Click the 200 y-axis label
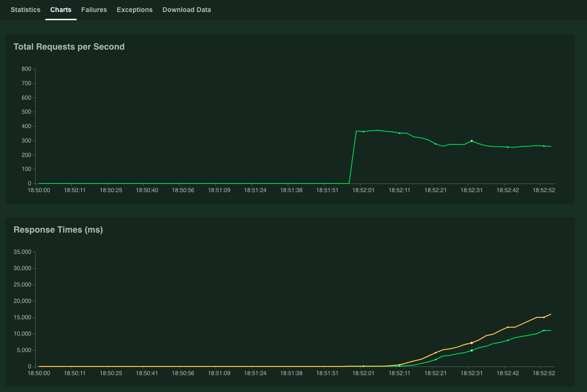 click(x=26, y=155)
